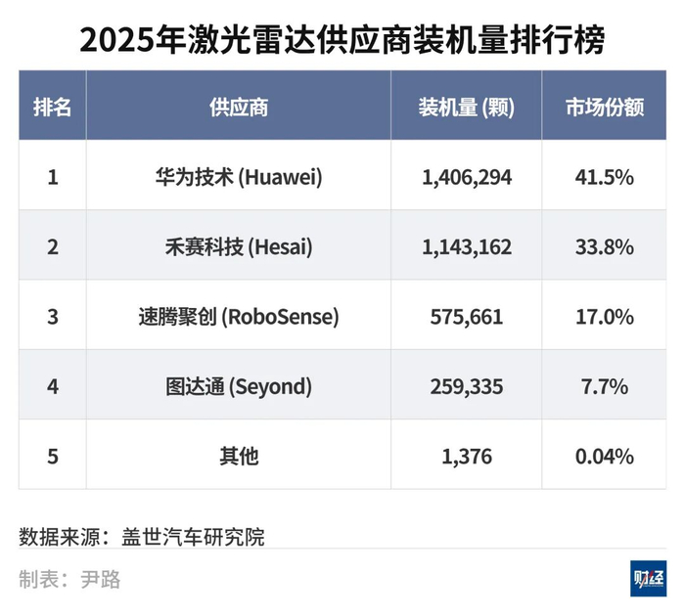Click the 41.5% market share cell
Image resolution: width=685 pixels, height=616 pixels.
click(605, 177)
